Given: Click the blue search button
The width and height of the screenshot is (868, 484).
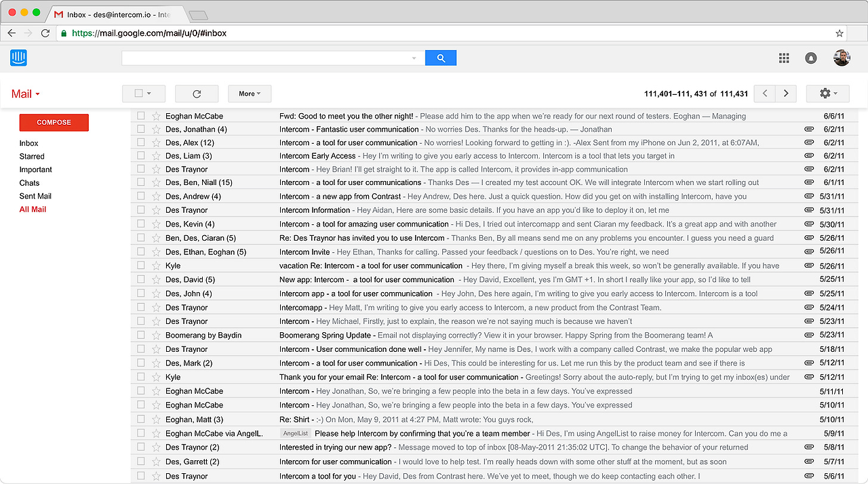Looking at the screenshot, I should tap(441, 58).
